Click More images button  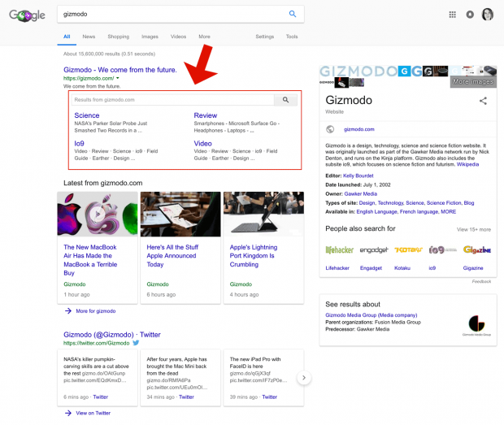pyautogui.click(x=473, y=81)
